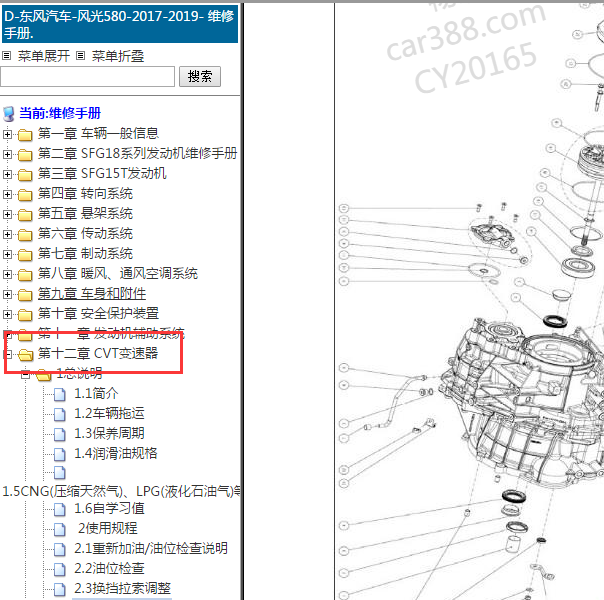This screenshot has width=604, height=600.
Task: Expand the 第一章 车辆一般信息 node
Action: coord(7,134)
